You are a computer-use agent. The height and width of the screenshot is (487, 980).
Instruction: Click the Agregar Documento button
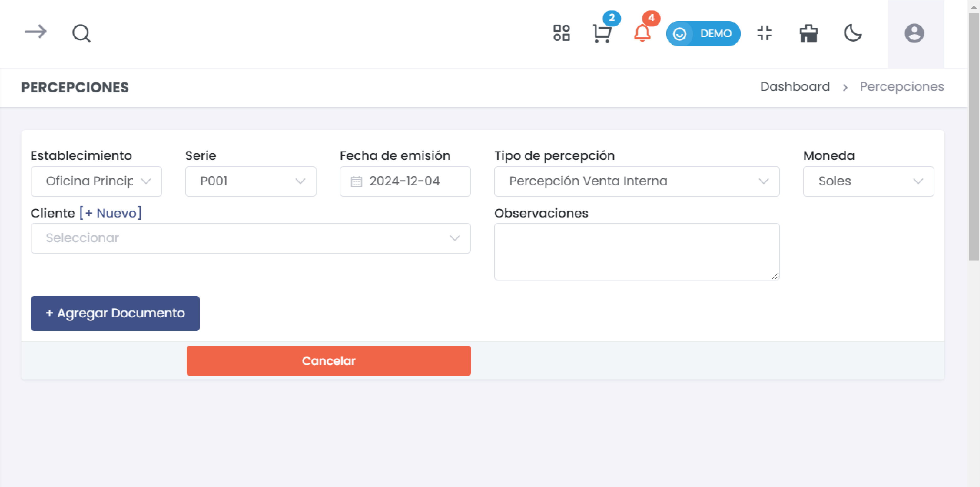tap(115, 313)
